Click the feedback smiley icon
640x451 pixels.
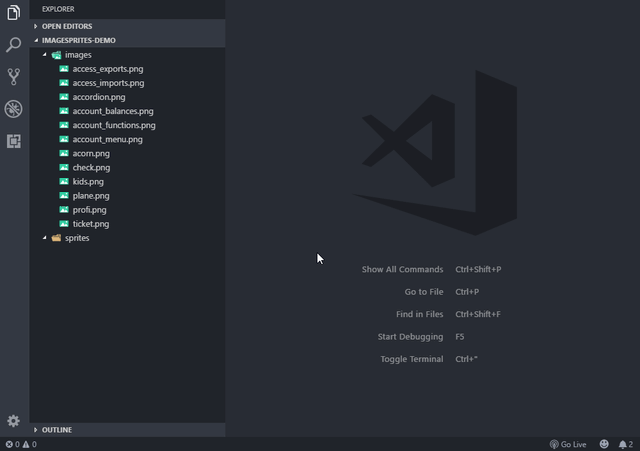[604, 444]
